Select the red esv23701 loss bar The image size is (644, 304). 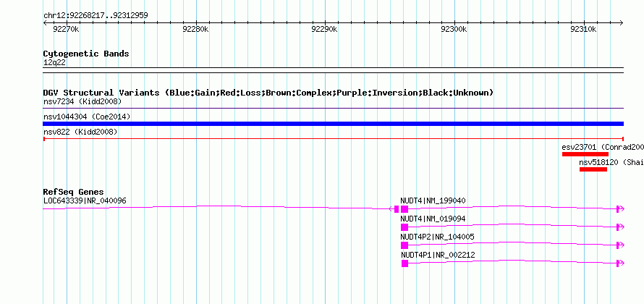click(585, 154)
